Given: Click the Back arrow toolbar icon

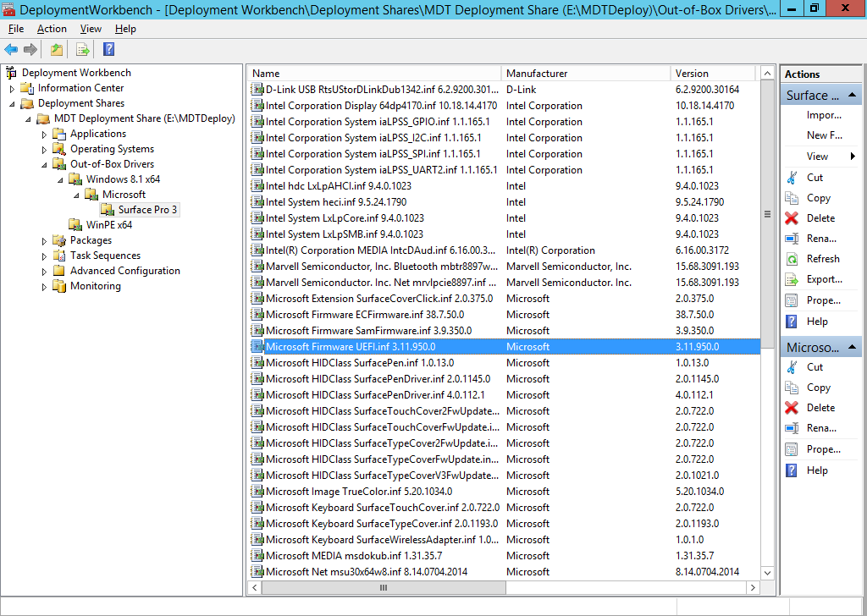Looking at the screenshot, I should (x=11, y=50).
